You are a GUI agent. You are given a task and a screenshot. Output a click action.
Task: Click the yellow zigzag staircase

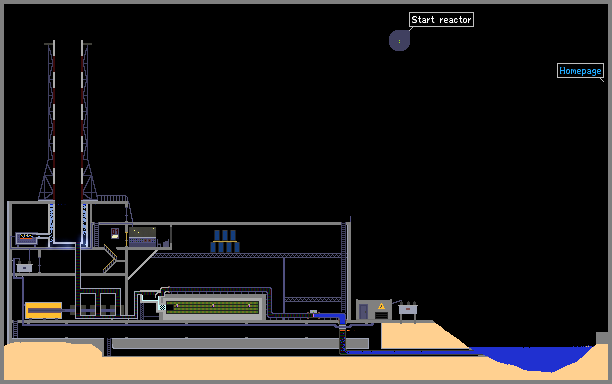tap(110, 258)
